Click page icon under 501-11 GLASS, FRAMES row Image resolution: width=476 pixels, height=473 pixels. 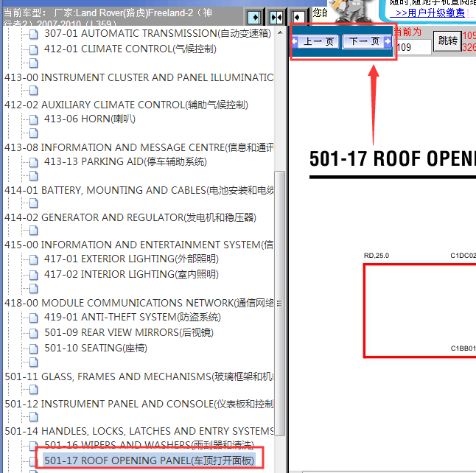[34, 390]
